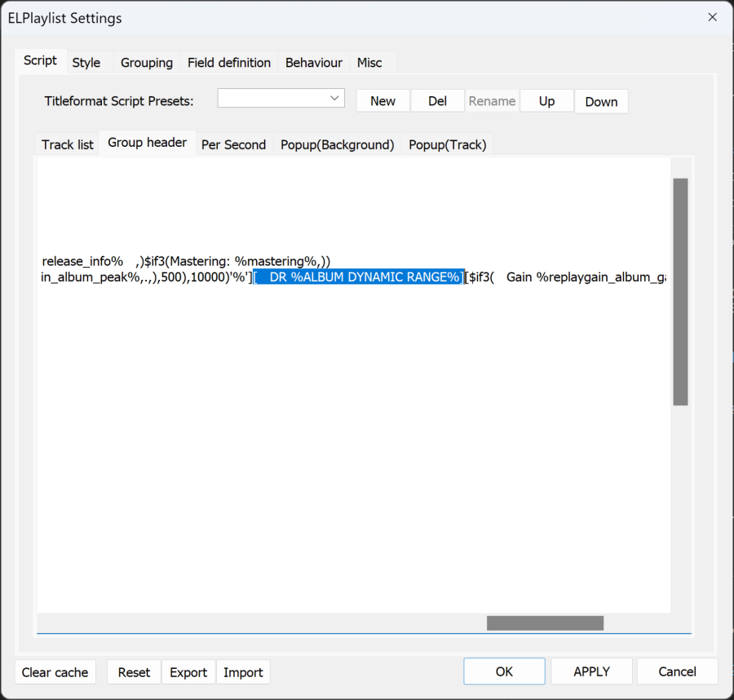Screen dimensions: 734x700
Task: Open the Popup(Track) tab
Action: 447,144
